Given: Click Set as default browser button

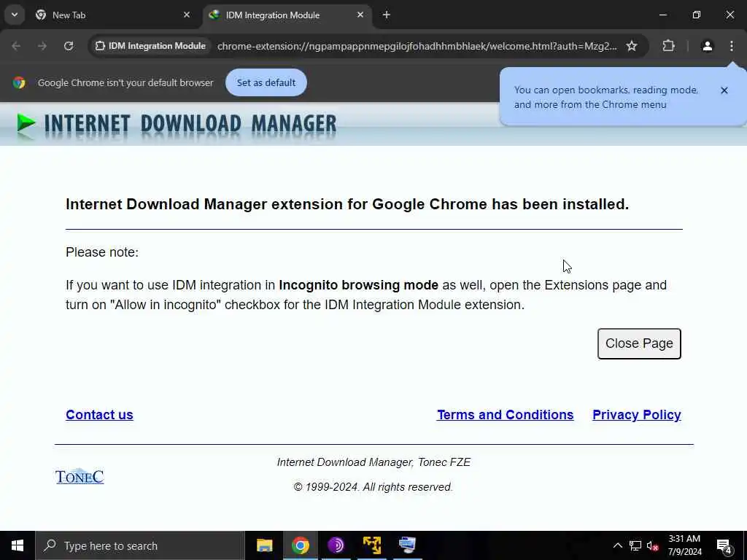Looking at the screenshot, I should pyautogui.click(x=266, y=82).
